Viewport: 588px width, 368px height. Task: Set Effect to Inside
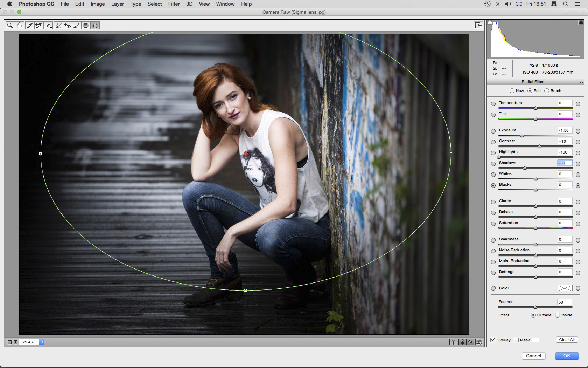click(558, 315)
